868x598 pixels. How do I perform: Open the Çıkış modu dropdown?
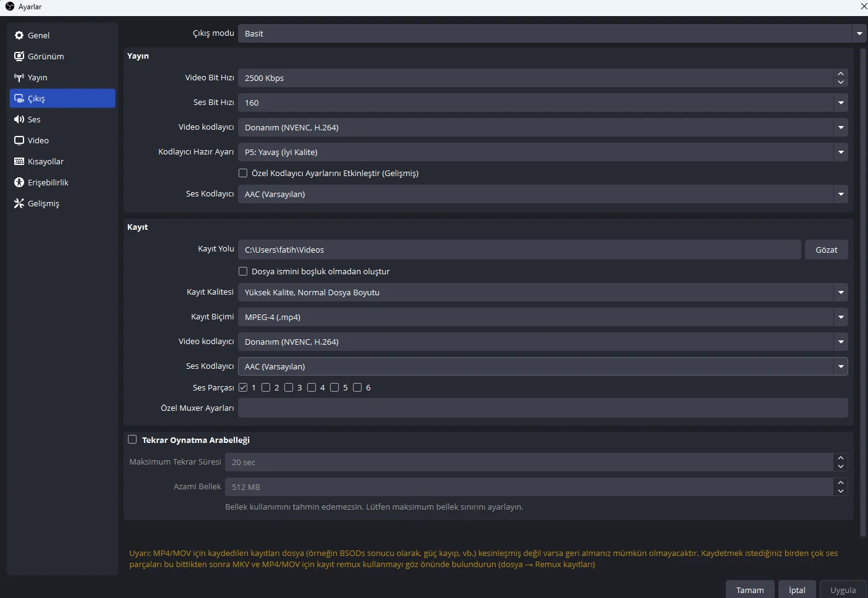point(551,33)
